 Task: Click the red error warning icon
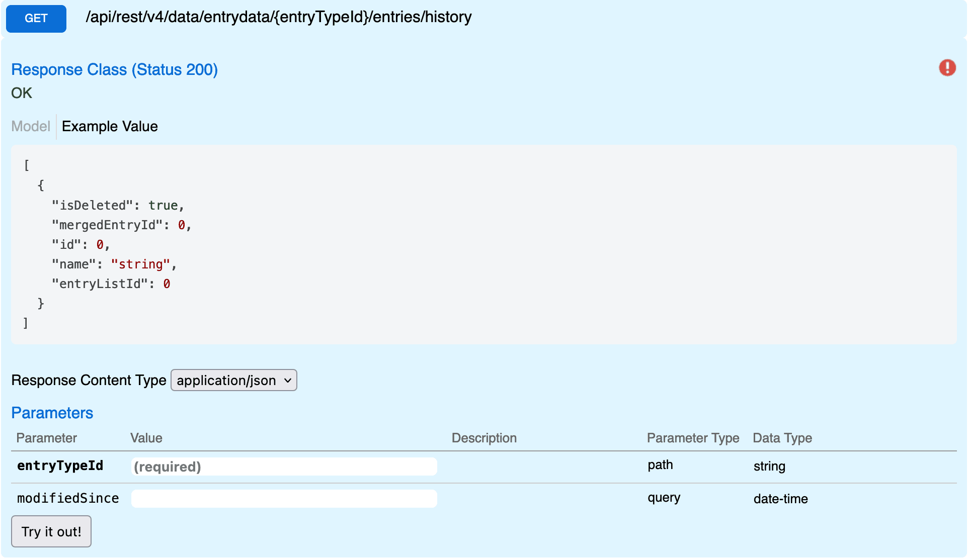tap(947, 67)
